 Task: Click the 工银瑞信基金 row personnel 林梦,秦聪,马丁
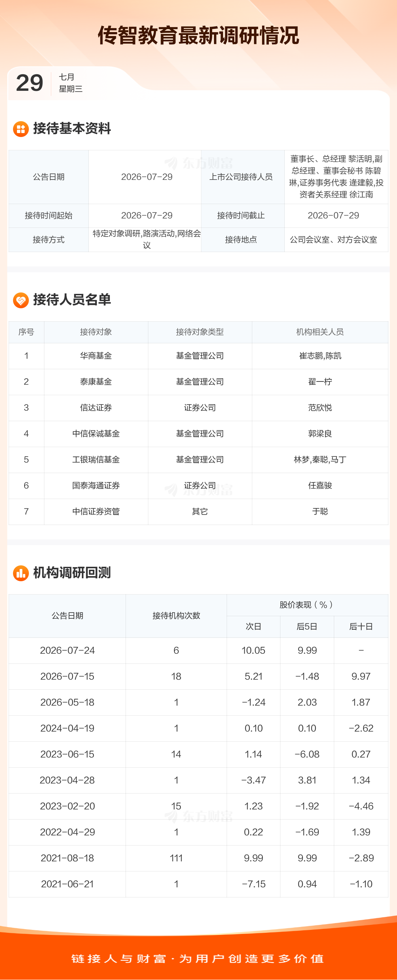click(320, 460)
